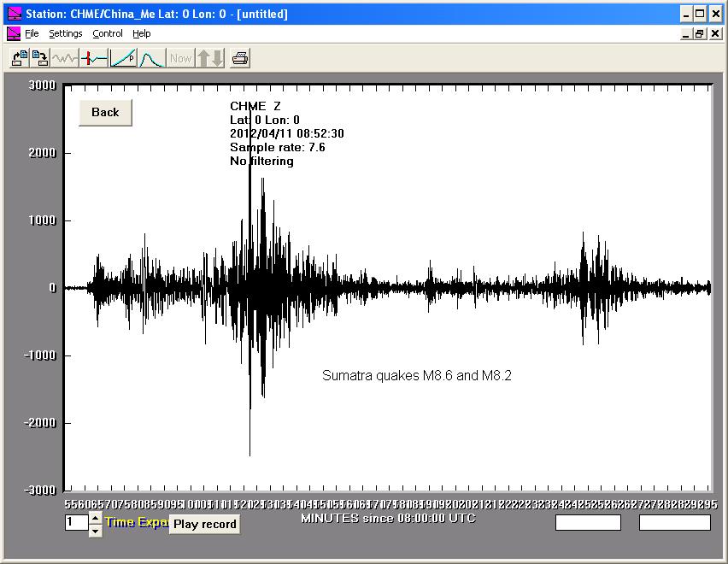Click the extract-from-file toolbar icon

click(19, 58)
